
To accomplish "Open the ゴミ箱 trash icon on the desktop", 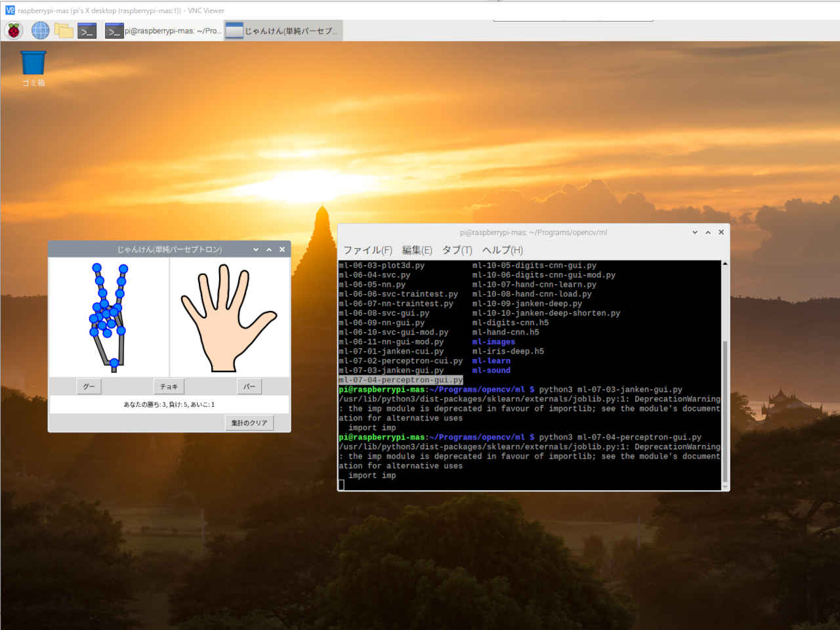I will point(33,69).
